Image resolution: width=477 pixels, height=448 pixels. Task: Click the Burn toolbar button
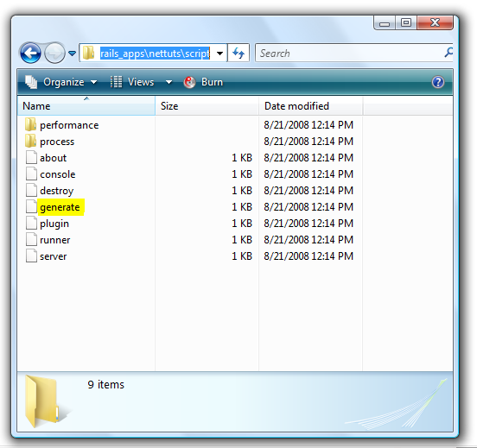pyautogui.click(x=203, y=82)
